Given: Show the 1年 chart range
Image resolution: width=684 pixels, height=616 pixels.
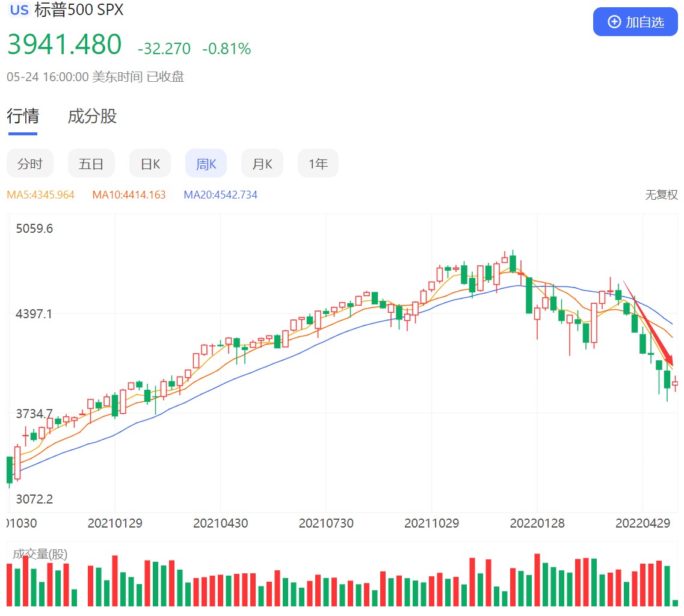Looking at the screenshot, I should point(318,164).
